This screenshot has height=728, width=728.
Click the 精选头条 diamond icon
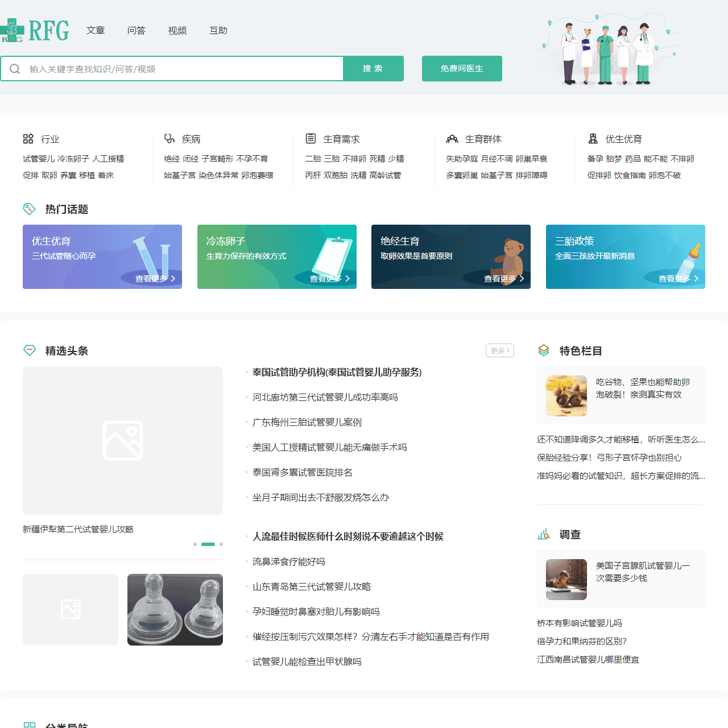[30, 350]
